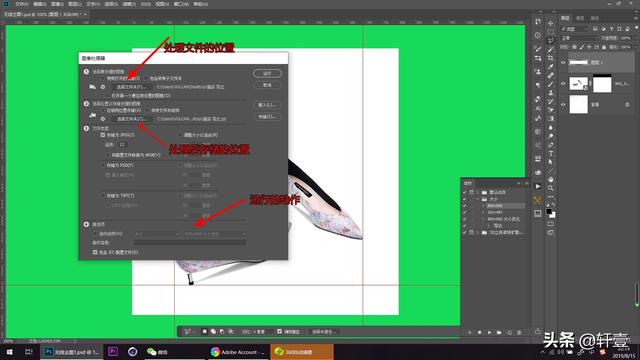Open the Actions panel play icon in the side strip
The image size is (640, 360).
click(538, 186)
